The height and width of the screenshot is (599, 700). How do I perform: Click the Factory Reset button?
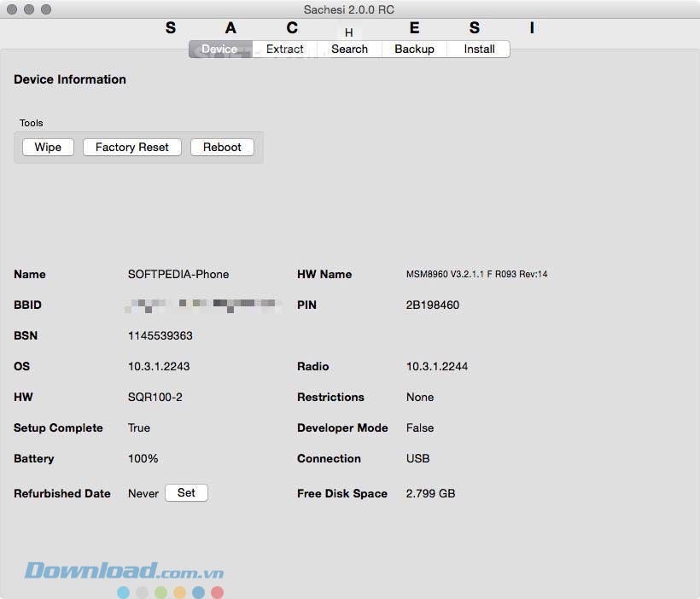click(132, 148)
